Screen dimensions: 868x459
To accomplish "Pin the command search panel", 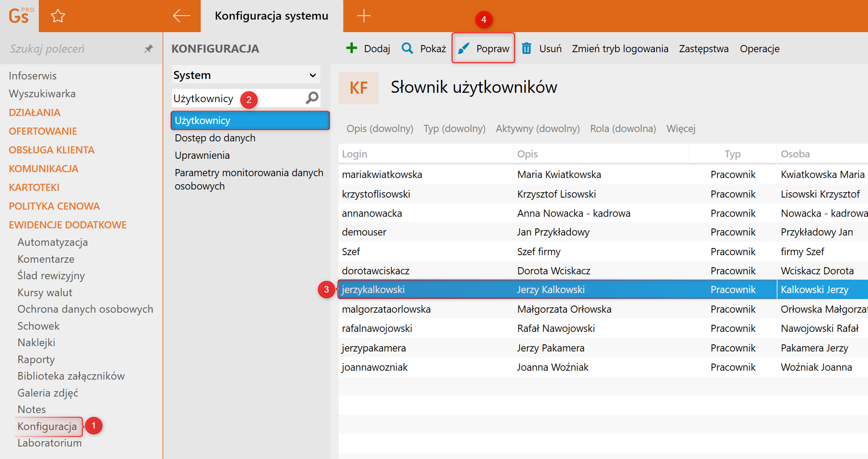I will [x=149, y=49].
